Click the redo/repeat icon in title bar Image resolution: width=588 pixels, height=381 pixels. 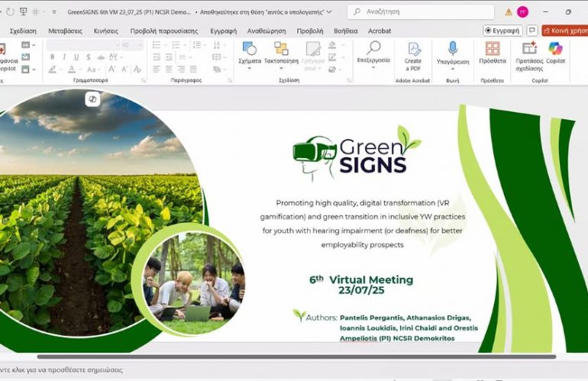tap(10, 11)
